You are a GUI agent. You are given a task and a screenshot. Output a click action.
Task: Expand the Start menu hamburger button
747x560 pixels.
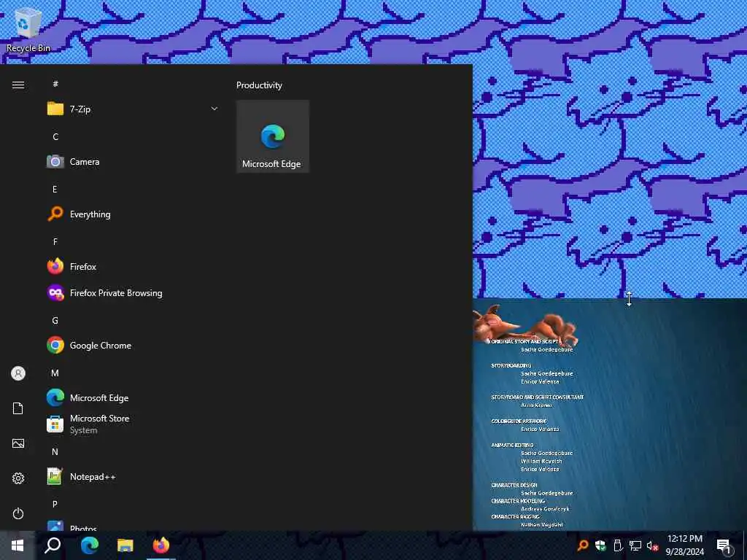point(18,85)
